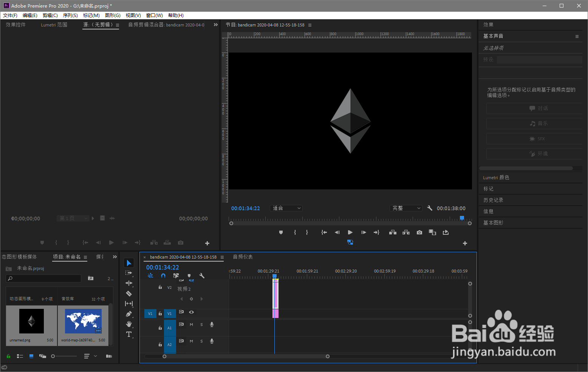Open the 剪辑(C) menu
The width and height of the screenshot is (588, 372).
pyautogui.click(x=50, y=15)
